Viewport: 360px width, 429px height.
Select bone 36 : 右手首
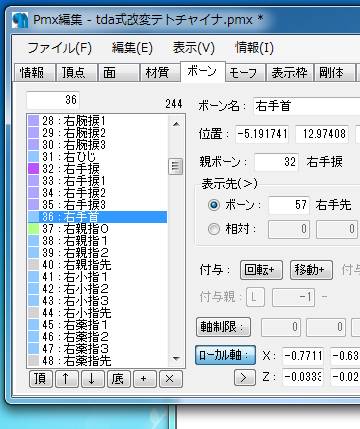click(97, 217)
